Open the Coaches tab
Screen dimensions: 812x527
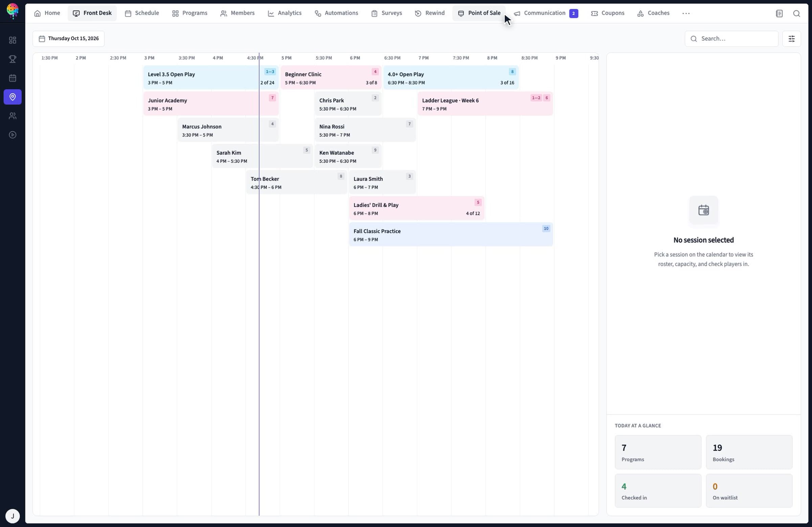pos(653,13)
